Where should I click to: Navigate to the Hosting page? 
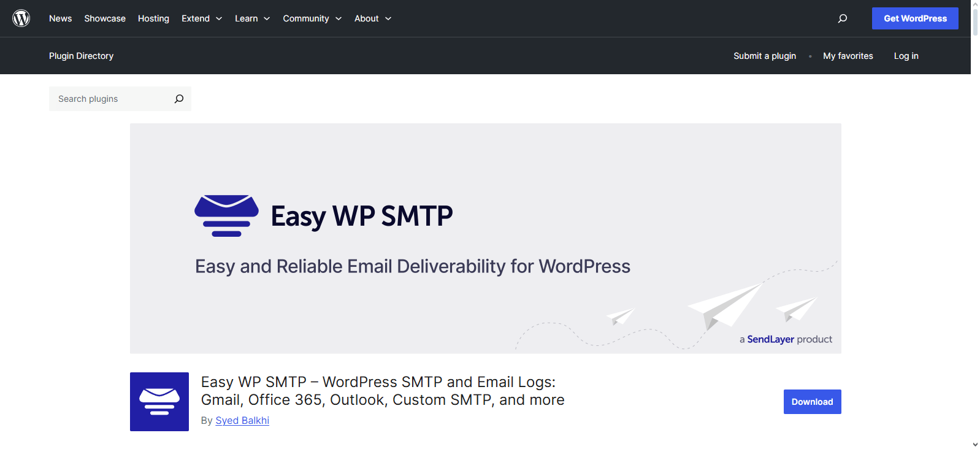click(x=153, y=18)
